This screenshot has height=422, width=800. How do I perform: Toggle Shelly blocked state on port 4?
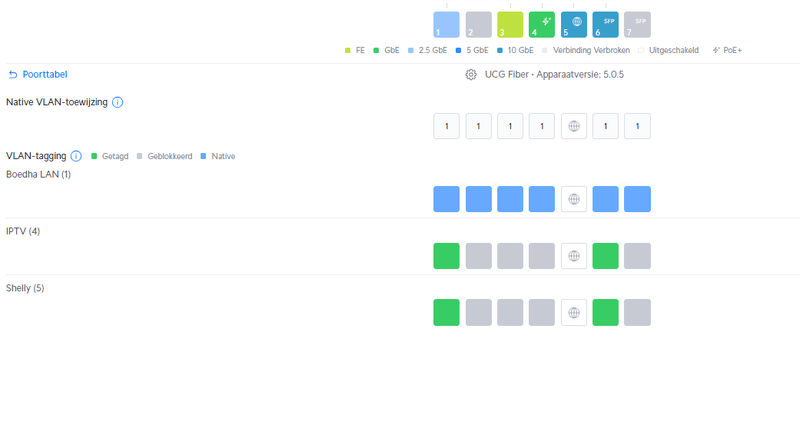point(542,312)
